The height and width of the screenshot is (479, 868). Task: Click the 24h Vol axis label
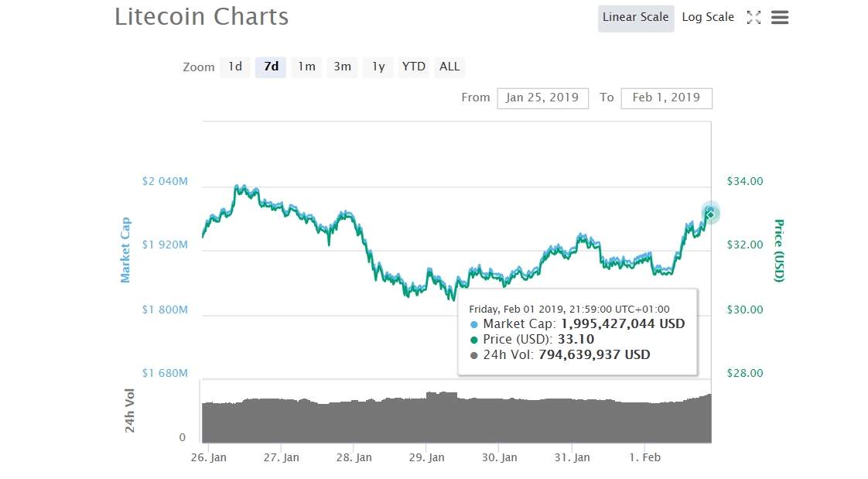[x=130, y=411]
